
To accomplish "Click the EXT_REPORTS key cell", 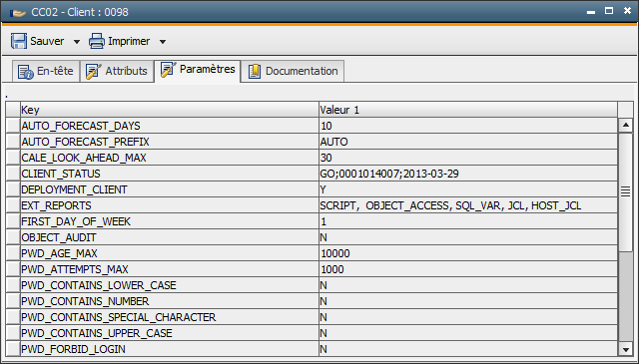I will point(170,205).
